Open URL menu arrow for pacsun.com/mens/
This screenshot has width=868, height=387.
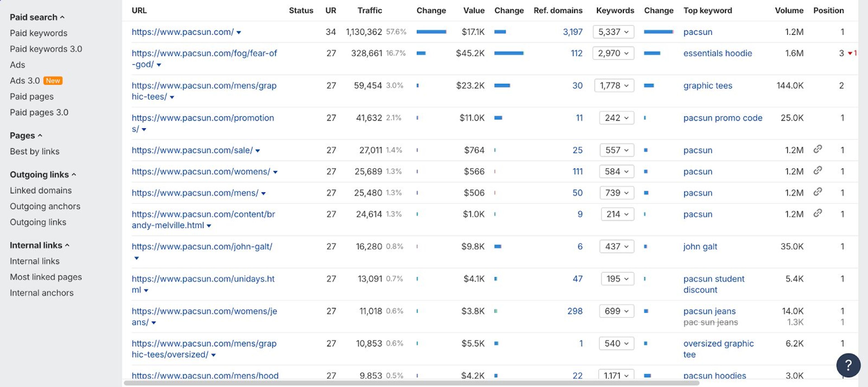[x=264, y=194]
